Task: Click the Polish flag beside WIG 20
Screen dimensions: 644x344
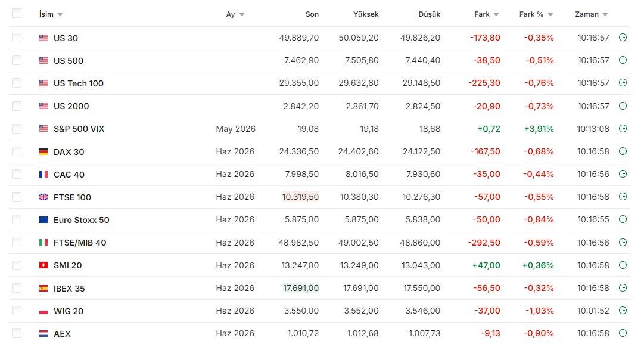Action: [x=43, y=311]
